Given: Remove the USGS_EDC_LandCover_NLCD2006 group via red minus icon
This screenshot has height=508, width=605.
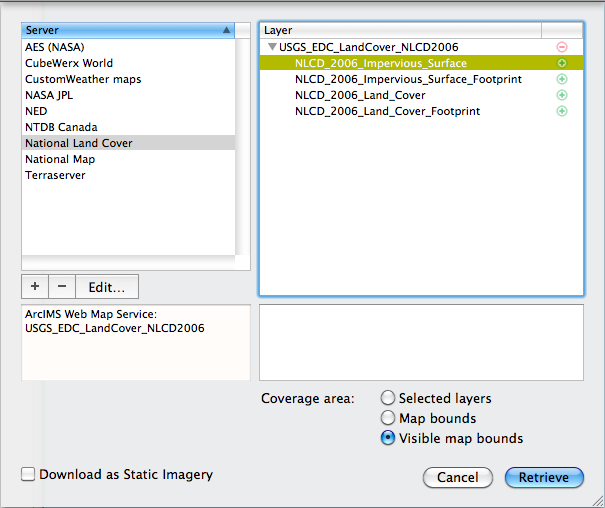Looking at the screenshot, I should pos(562,47).
